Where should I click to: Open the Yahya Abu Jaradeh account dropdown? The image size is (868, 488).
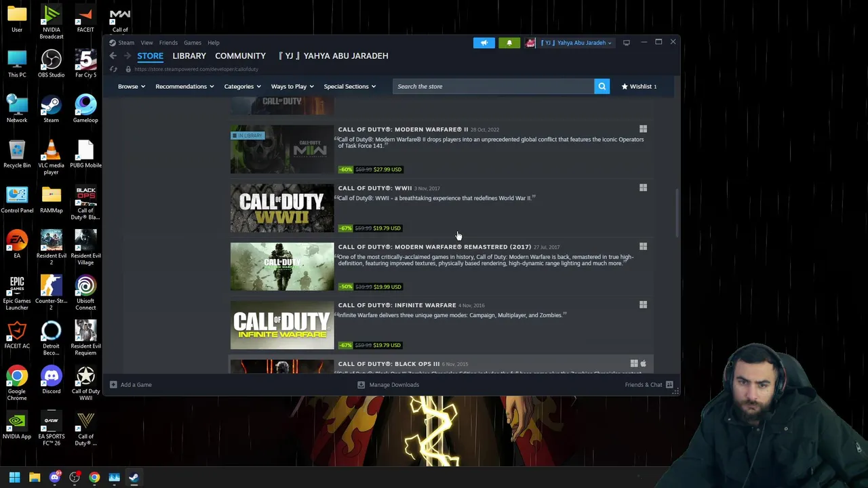[576, 43]
